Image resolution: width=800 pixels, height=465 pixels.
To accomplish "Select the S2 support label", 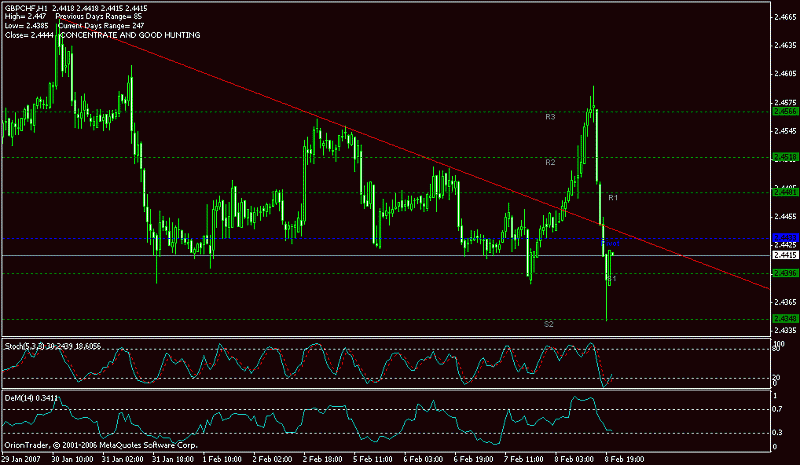I will pos(548,324).
